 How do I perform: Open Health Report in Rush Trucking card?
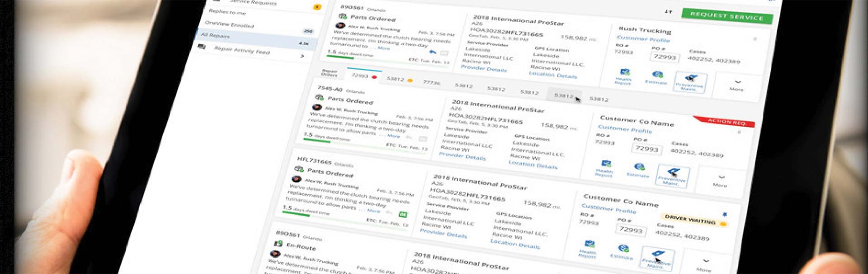[x=624, y=76]
